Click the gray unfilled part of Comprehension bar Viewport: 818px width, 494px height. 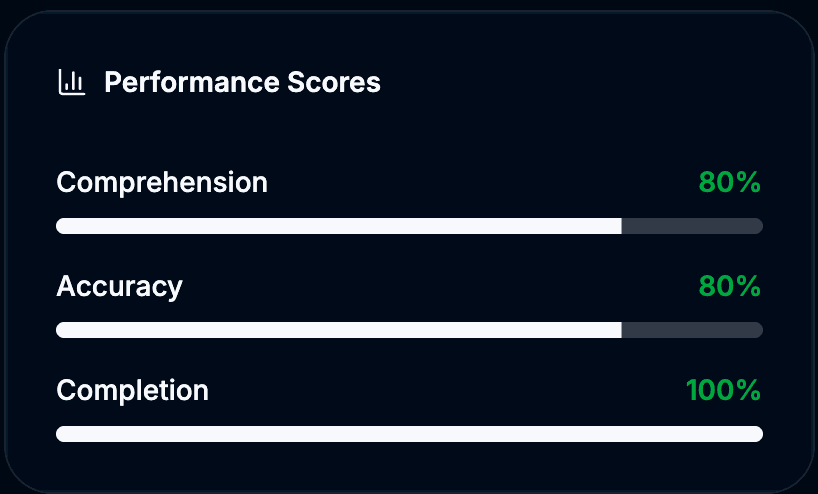coord(692,226)
